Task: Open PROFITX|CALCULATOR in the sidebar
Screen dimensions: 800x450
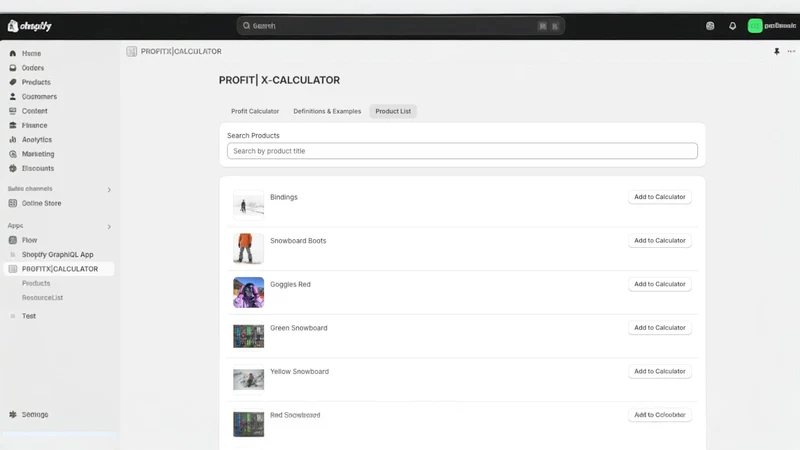Action: 59,269
